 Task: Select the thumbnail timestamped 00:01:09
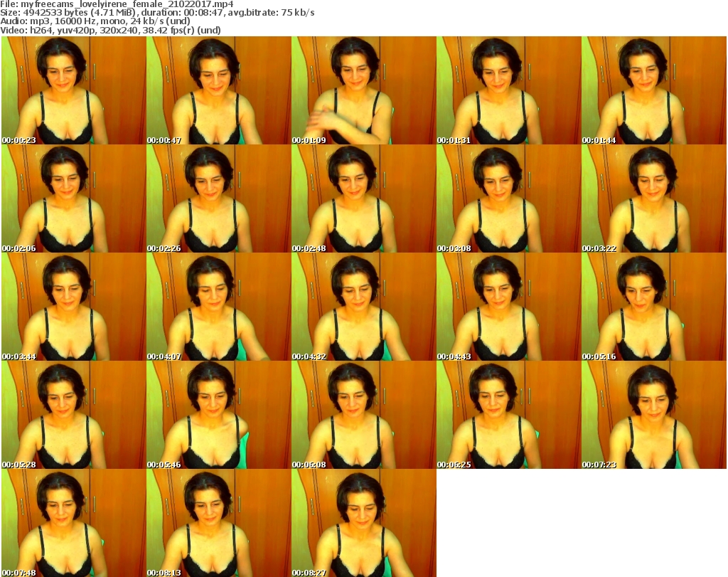point(363,90)
